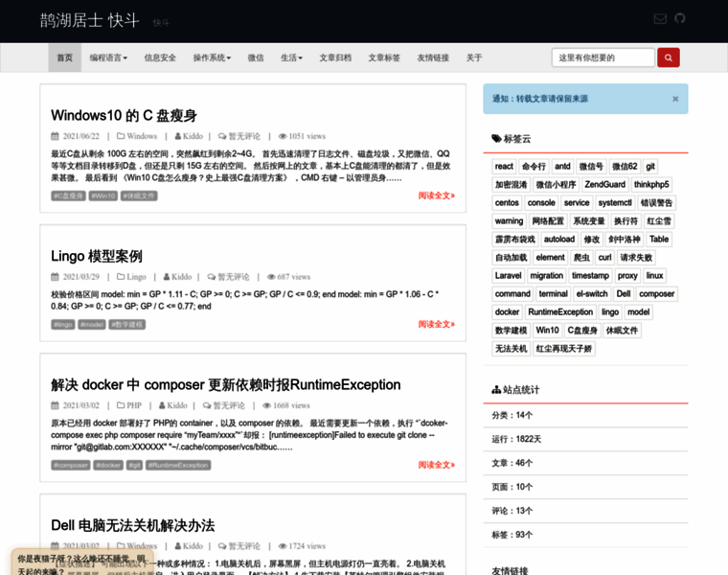Click user icon beside Kiddo in docker post
Image resolution: width=728 pixels, height=575 pixels.
162,405
